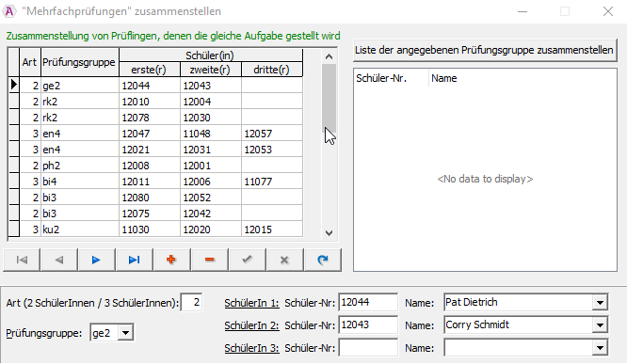Viewport: 627px width, 364px height.
Task: Select cell with student number 12001
Action: click(210, 166)
